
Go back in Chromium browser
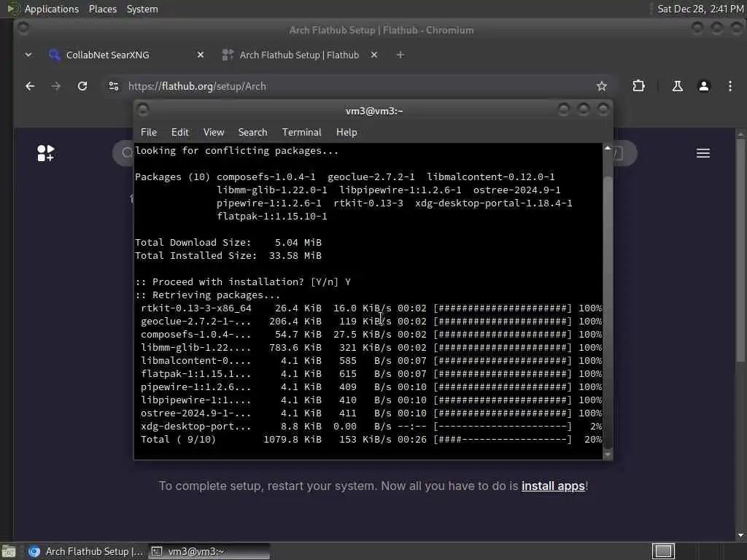click(x=29, y=86)
